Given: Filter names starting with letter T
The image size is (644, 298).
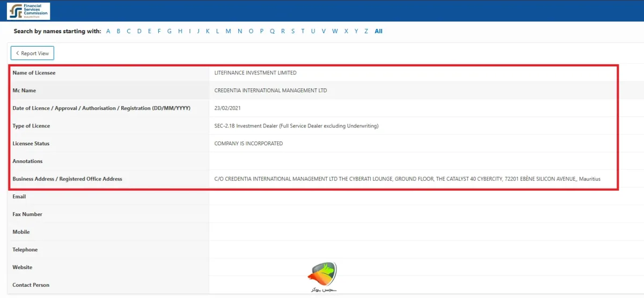Looking at the screenshot, I should (x=303, y=31).
